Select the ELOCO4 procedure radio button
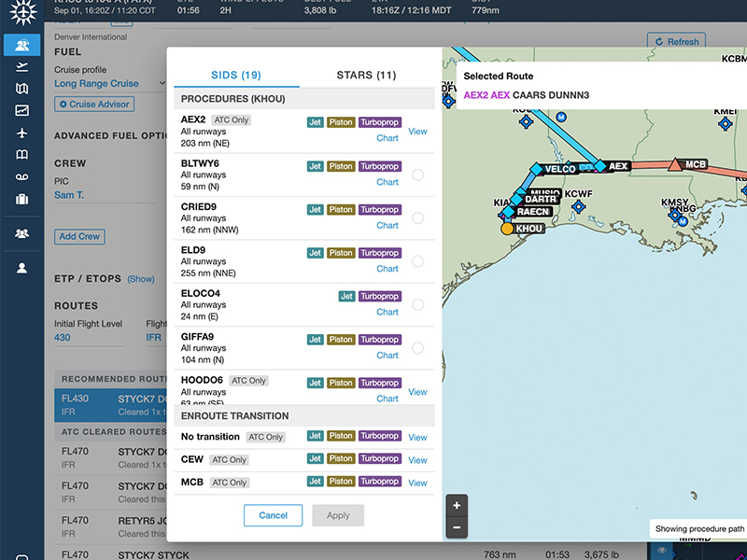Screen dimensions: 747x560 point(417,305)
